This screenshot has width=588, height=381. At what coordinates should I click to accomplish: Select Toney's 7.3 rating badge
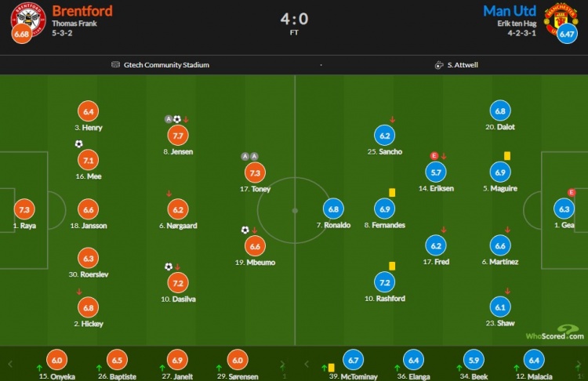pos(255,173)
